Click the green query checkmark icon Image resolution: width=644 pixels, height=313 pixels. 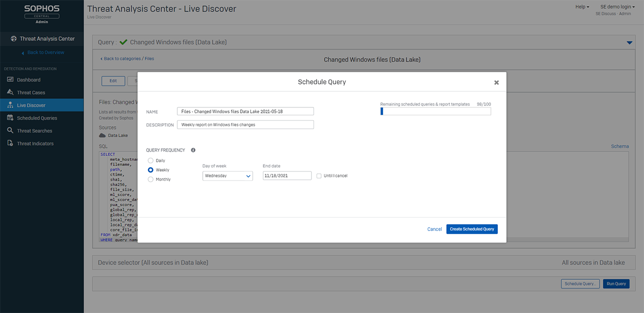tap(124, 42)
